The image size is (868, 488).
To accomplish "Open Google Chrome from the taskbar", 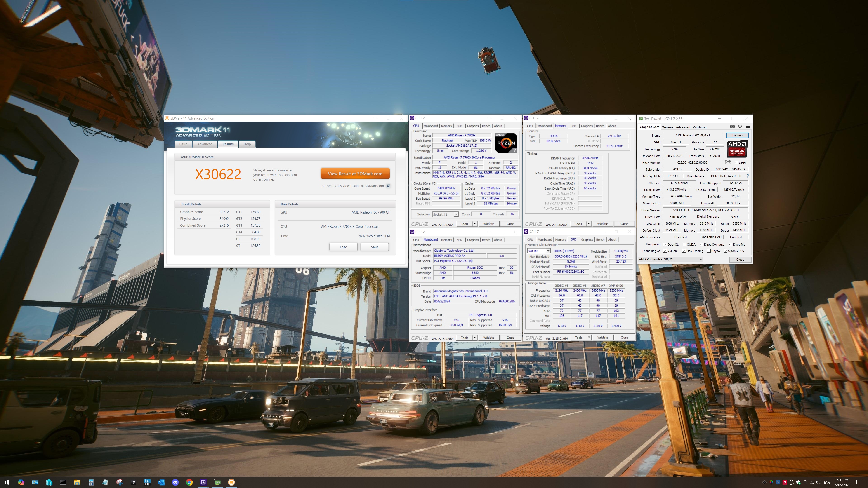I will (189, 482).
